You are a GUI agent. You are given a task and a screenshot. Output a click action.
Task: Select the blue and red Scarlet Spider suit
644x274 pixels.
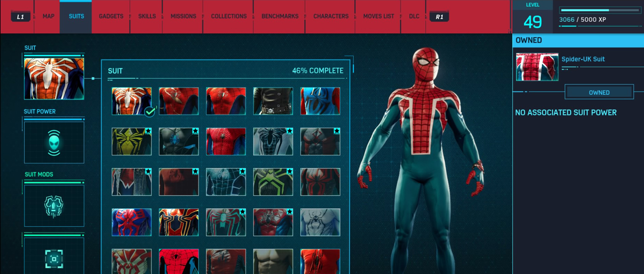tap(320, 101)
